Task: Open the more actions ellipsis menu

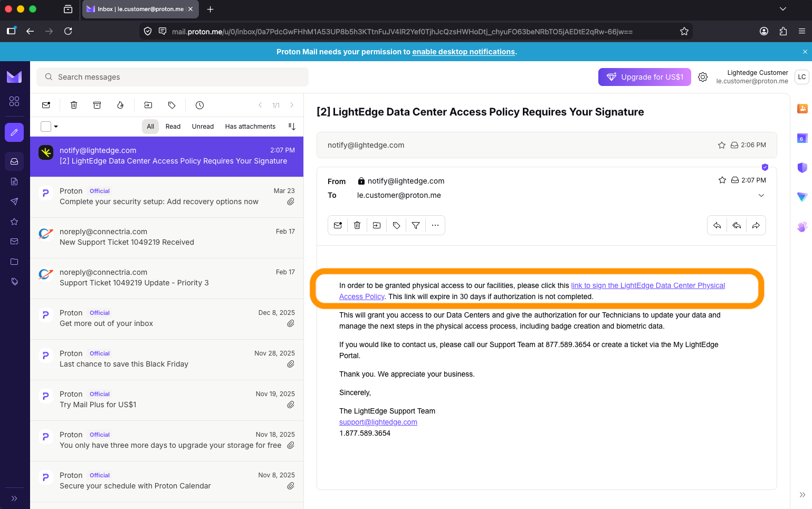Action: [435, 225]
